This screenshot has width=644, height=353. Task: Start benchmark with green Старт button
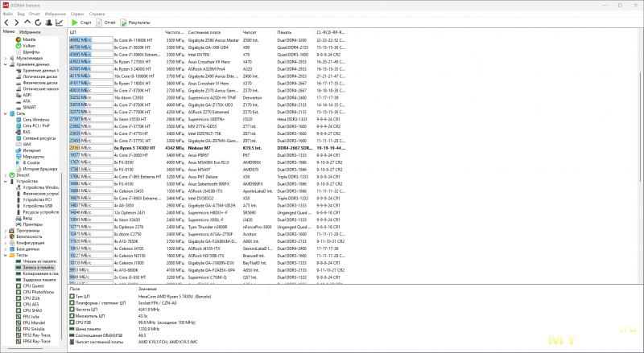[x=81, y=23]
